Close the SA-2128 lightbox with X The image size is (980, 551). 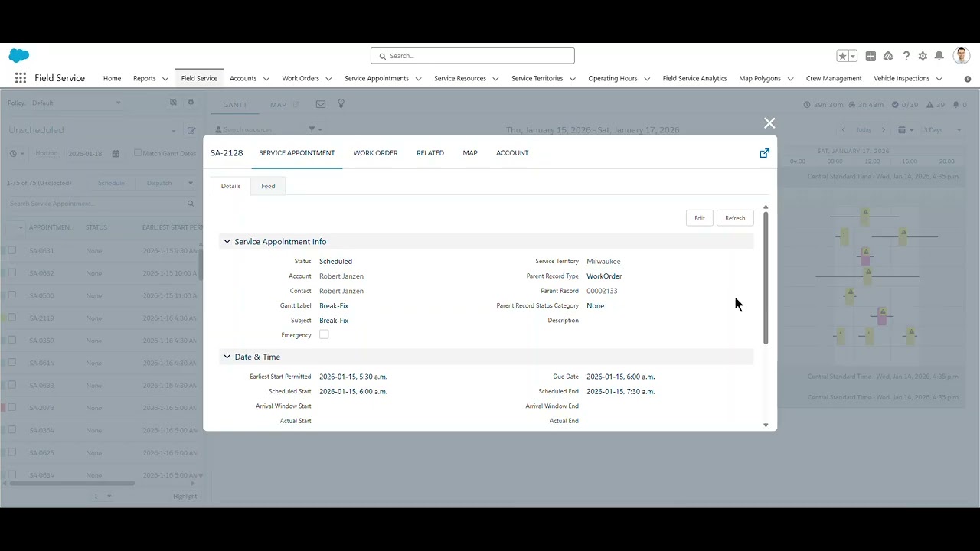point(769,123)
